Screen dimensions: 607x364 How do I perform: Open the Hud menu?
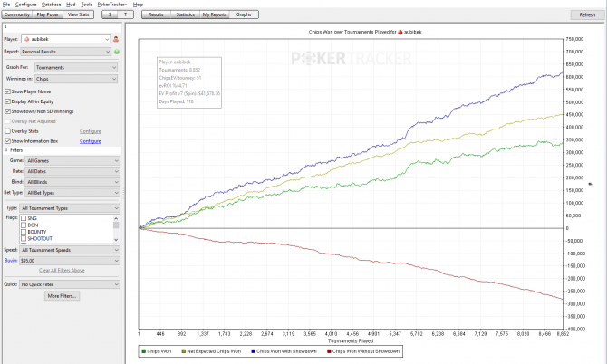(71, 5)
